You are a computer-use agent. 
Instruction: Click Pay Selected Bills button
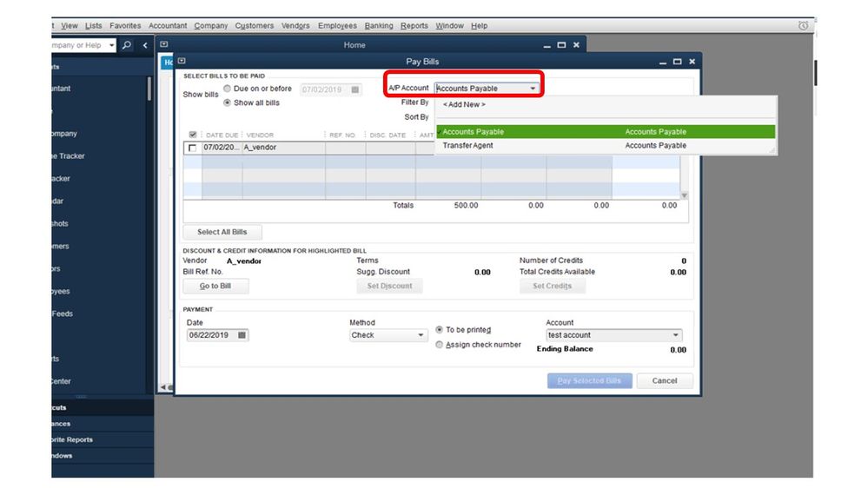(590, 380)
